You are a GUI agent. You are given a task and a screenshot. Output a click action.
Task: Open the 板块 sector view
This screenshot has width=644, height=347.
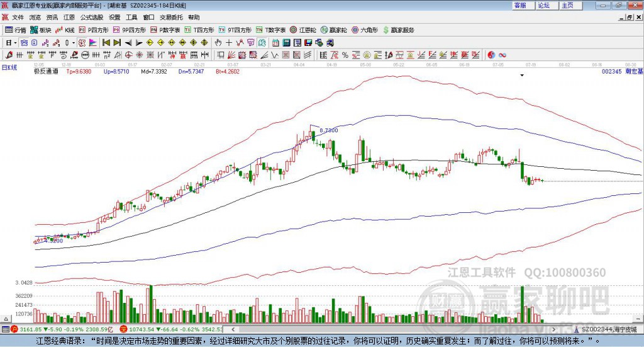[x=41, y=30]
